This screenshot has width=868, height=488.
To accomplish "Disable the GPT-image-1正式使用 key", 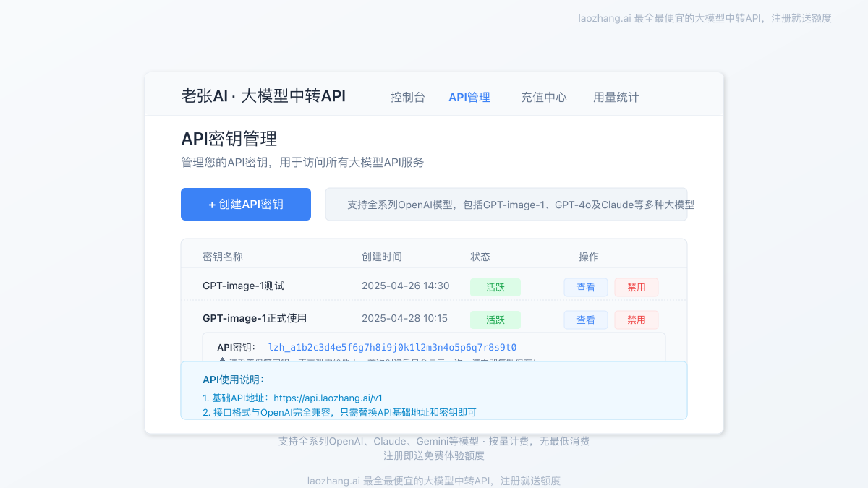I will pyautogui.click(x=637, y=320).
